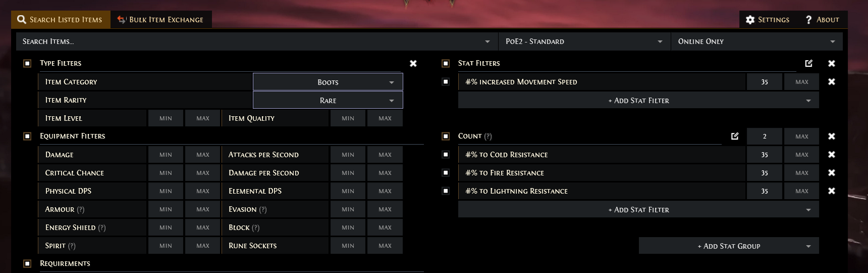Select the Search Listed Items tab

pyautogui.click(x=61, y=20)
